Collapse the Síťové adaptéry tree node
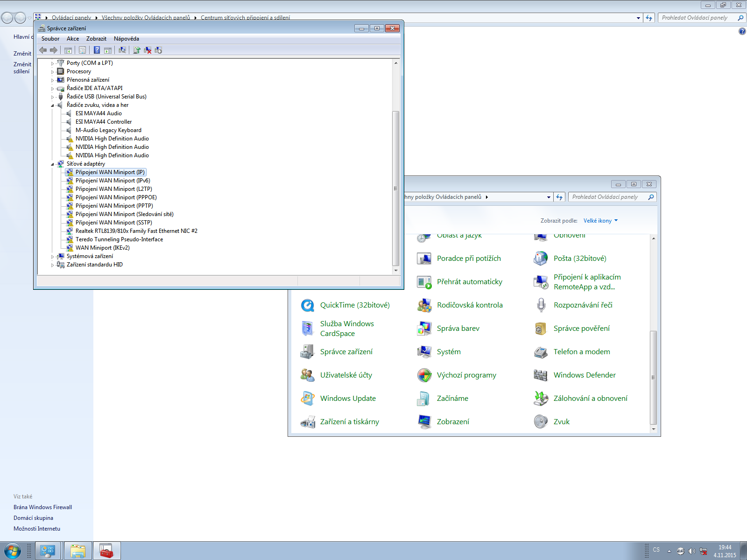747x560 pixels. click(52, 164)
